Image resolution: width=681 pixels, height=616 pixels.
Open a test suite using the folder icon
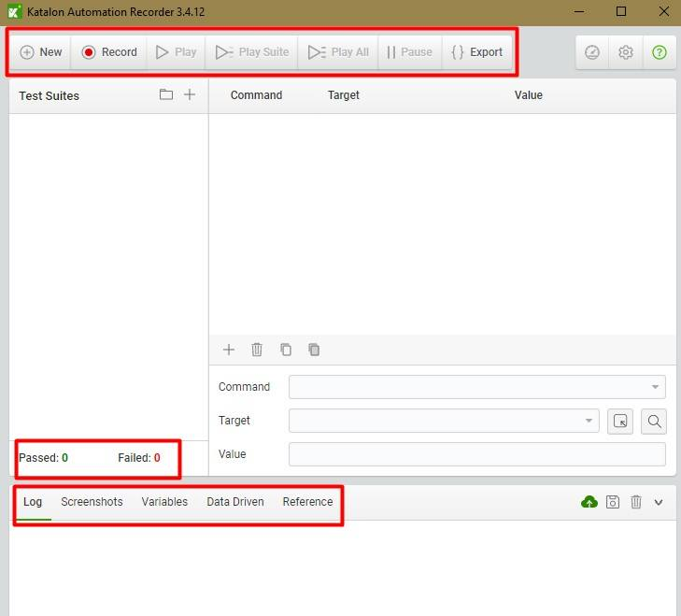(x=166, y=94)
